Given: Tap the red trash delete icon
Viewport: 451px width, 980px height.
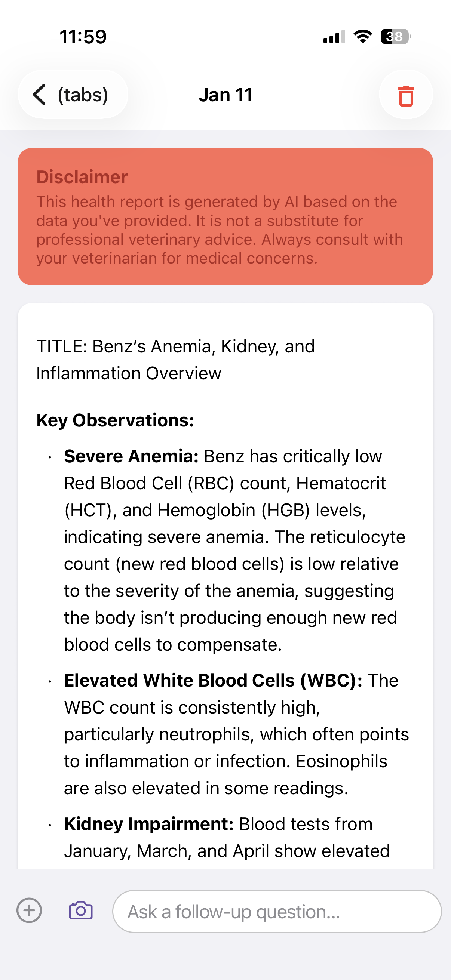Looking at the screenshot, I should 406,95.
